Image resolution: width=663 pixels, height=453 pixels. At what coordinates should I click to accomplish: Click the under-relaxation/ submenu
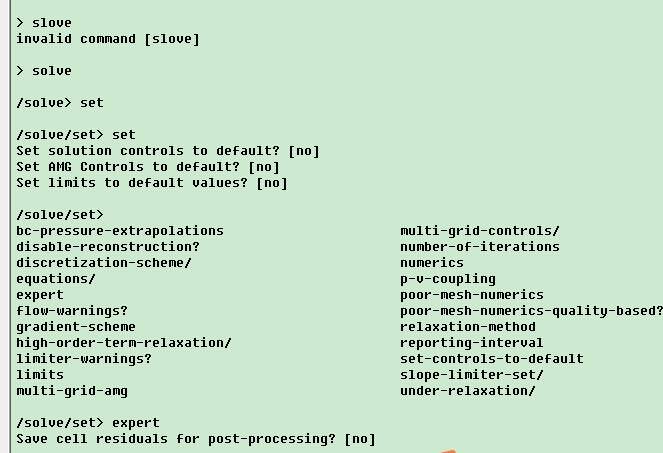click(x=468, y=391)
